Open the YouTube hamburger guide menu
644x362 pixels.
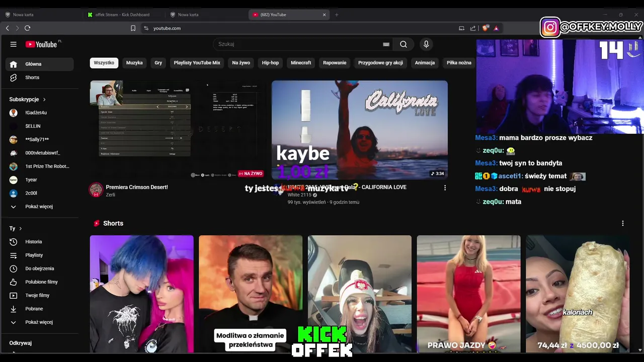point(14,44)
